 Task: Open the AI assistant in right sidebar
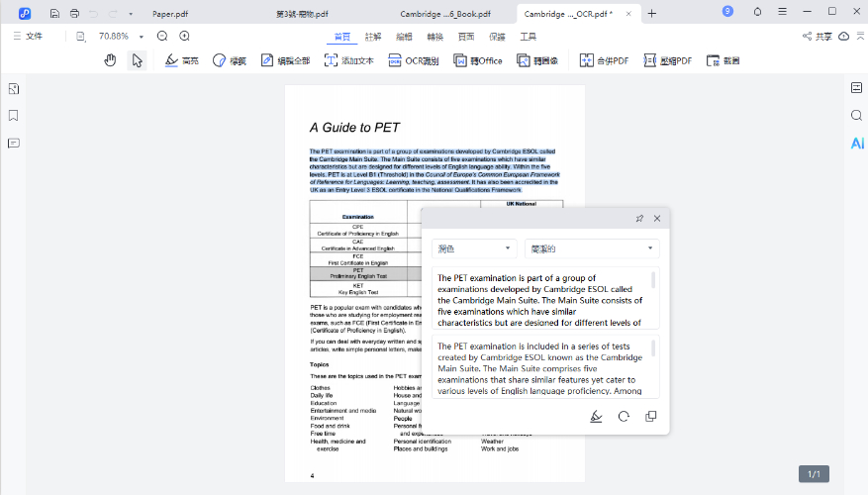coord(857,144)
